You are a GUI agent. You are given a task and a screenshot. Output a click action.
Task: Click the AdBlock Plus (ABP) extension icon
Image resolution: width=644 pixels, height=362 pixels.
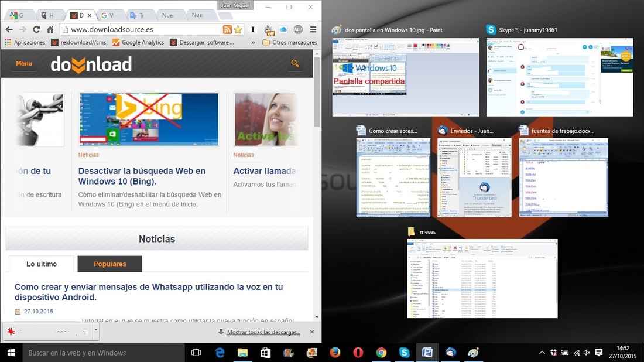click(x=298, y=29)
